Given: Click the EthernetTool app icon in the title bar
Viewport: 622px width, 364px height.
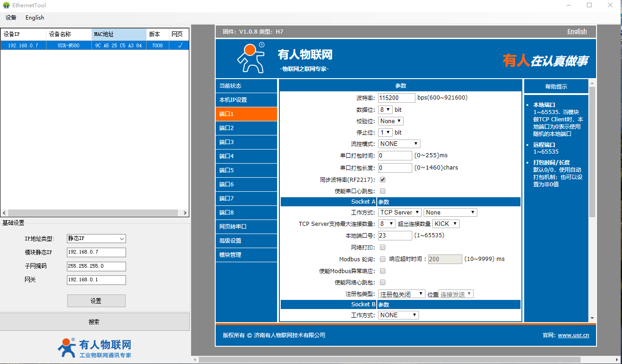Looking at the screenshot, I should (x=6, y=5).
